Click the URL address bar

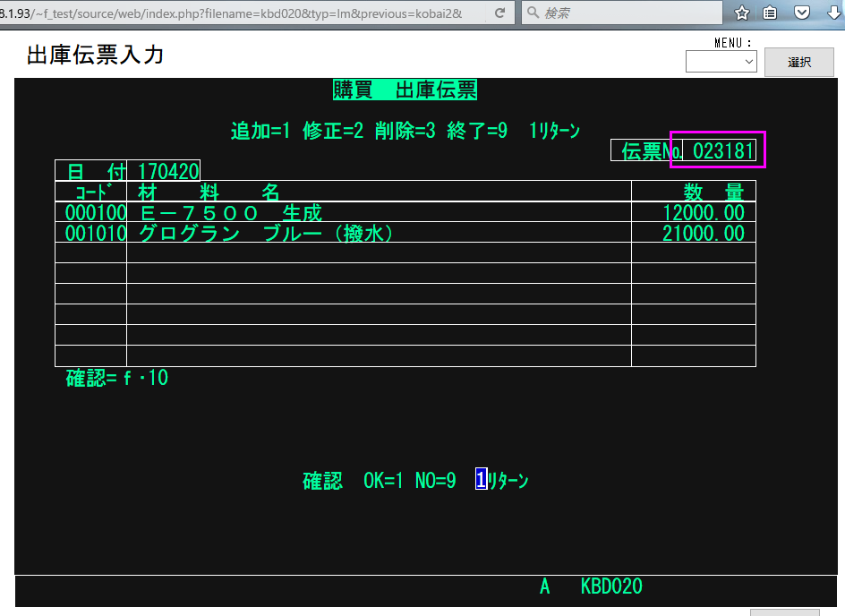tap(242, 13)
